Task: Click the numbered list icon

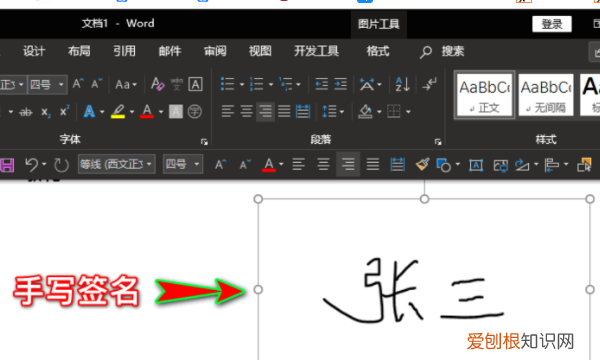Action: tap(256, 84)
